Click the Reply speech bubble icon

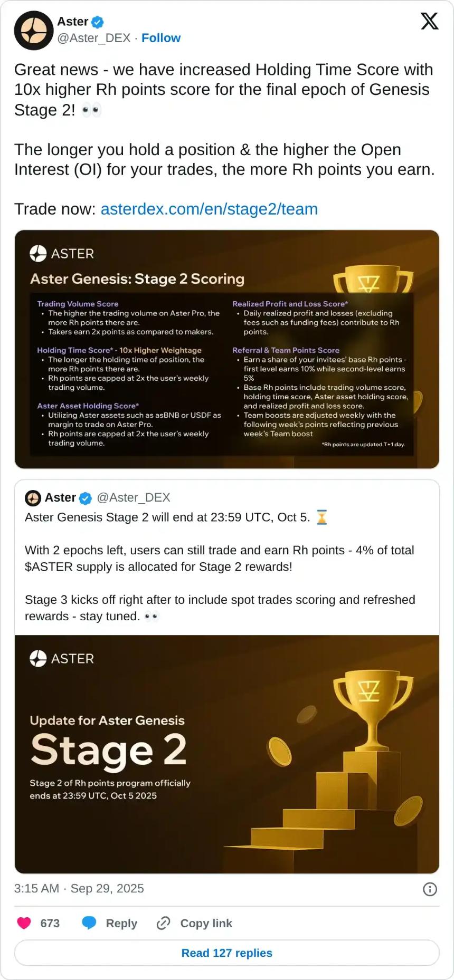89,923
